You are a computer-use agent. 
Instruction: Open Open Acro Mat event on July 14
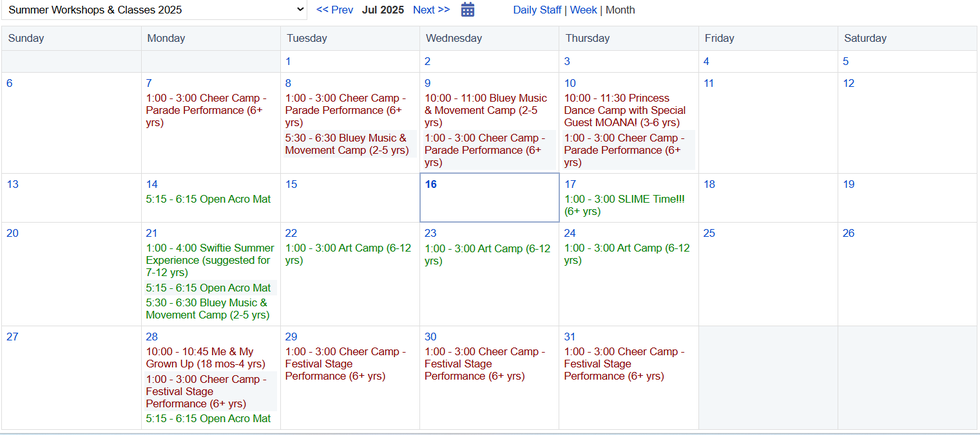click(x=208, y=199)
